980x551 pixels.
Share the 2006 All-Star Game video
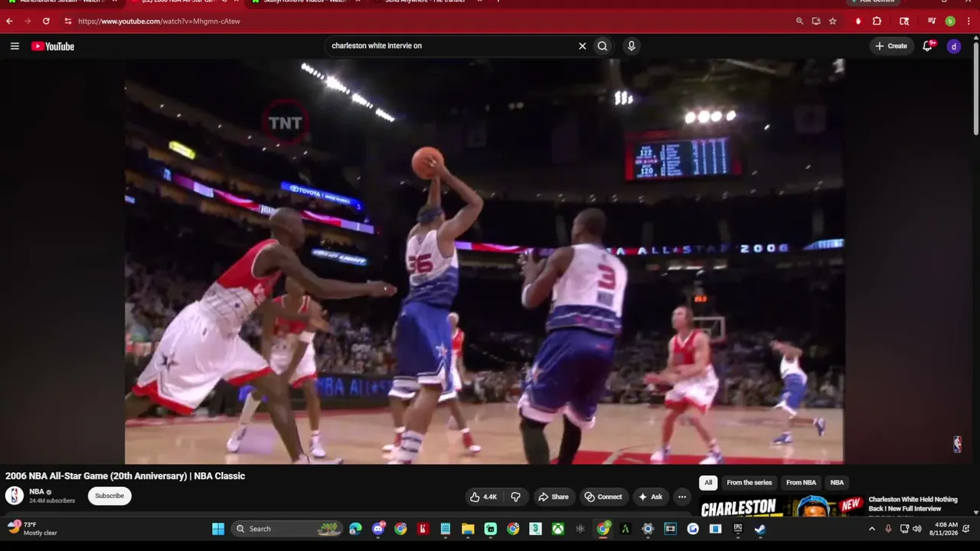(553, 497)
